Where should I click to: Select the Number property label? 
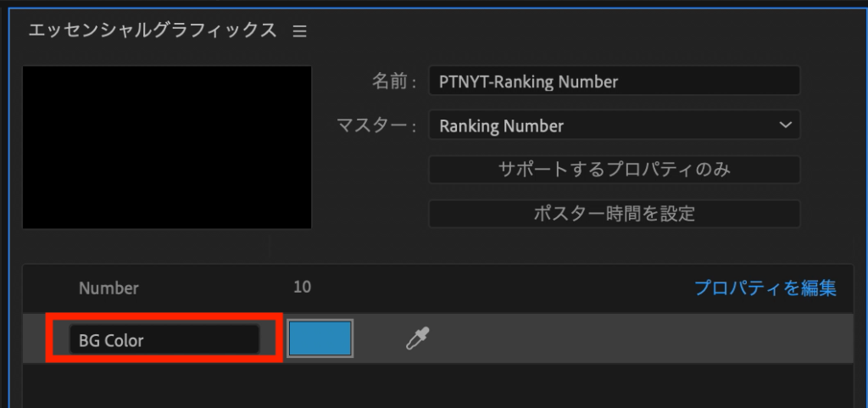coord(108,288)
